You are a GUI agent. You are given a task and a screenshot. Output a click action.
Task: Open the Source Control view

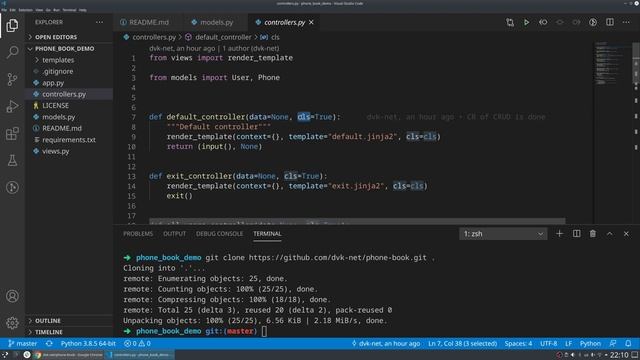coord(12,79)
